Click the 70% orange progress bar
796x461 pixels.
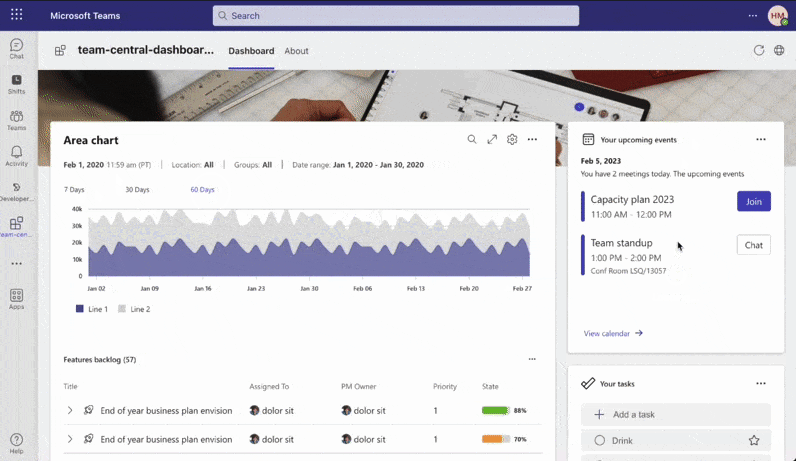click(495, 439)
